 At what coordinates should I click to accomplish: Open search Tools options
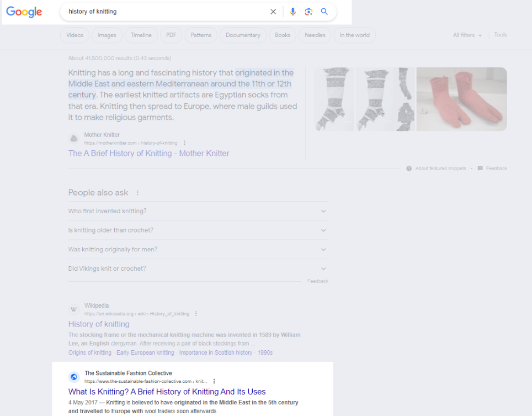click(x=501, y=35)
